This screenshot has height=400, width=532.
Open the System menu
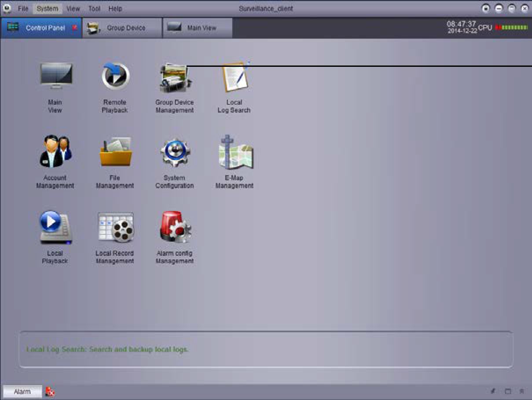coord(47,8)
